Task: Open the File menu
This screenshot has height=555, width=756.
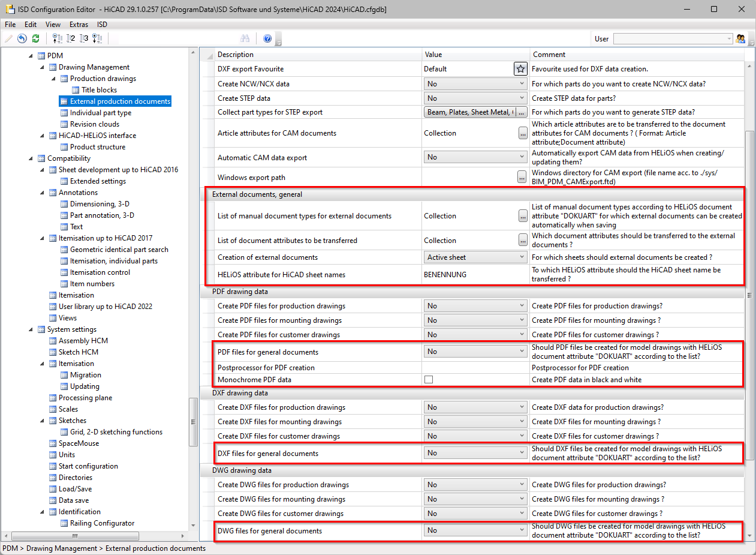Action: 10,25
